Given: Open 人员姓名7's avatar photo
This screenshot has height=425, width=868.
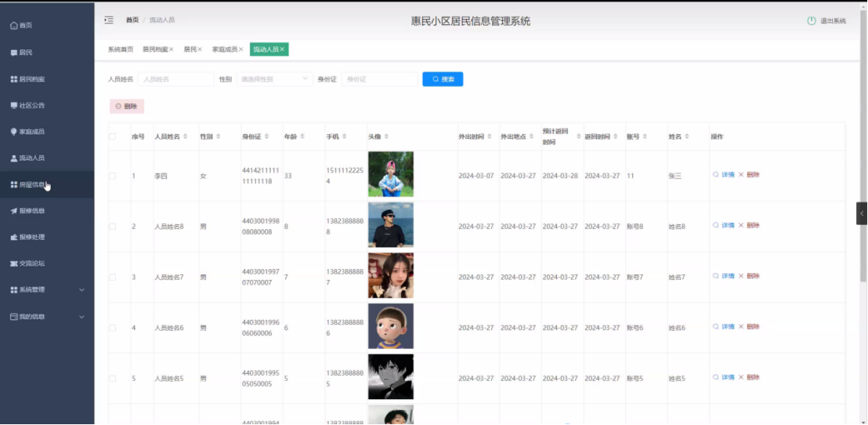Looking at the screenshot, I should coord(391,275).
